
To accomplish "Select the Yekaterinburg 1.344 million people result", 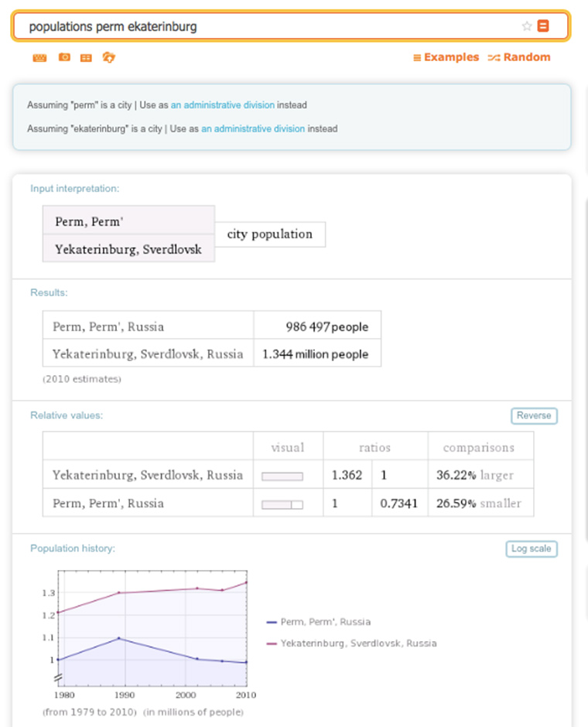I will click(x=316, y=354).
